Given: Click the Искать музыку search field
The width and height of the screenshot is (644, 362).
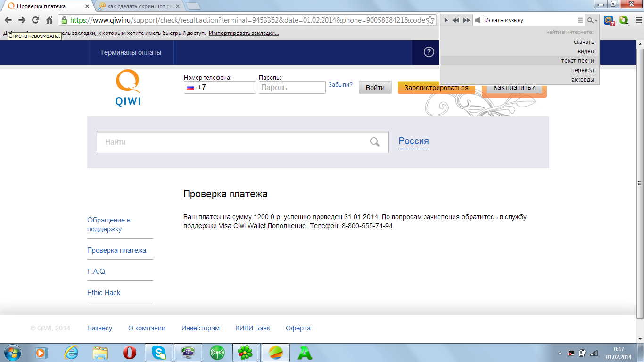Looking at the screenshot, I should pos(529,20).
